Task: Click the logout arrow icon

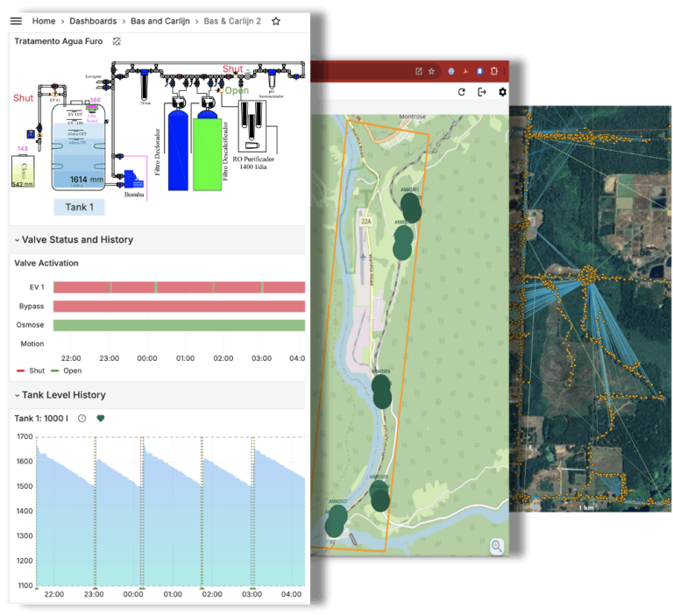Action: [482, 92]
